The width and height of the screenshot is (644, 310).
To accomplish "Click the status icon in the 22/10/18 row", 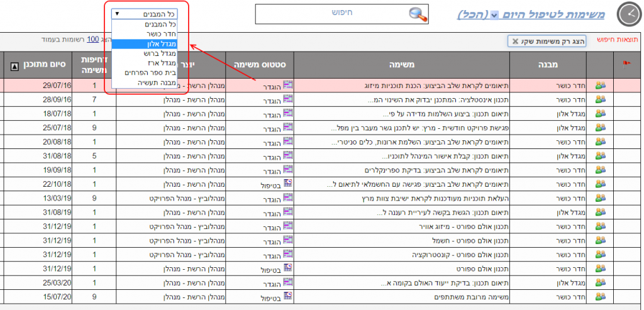I will [x=288, y=184].
